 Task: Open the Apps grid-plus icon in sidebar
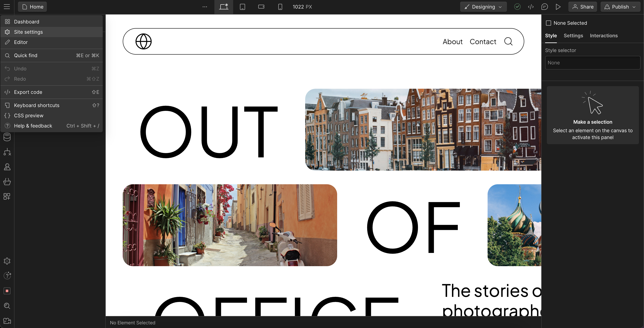(7, 196)
